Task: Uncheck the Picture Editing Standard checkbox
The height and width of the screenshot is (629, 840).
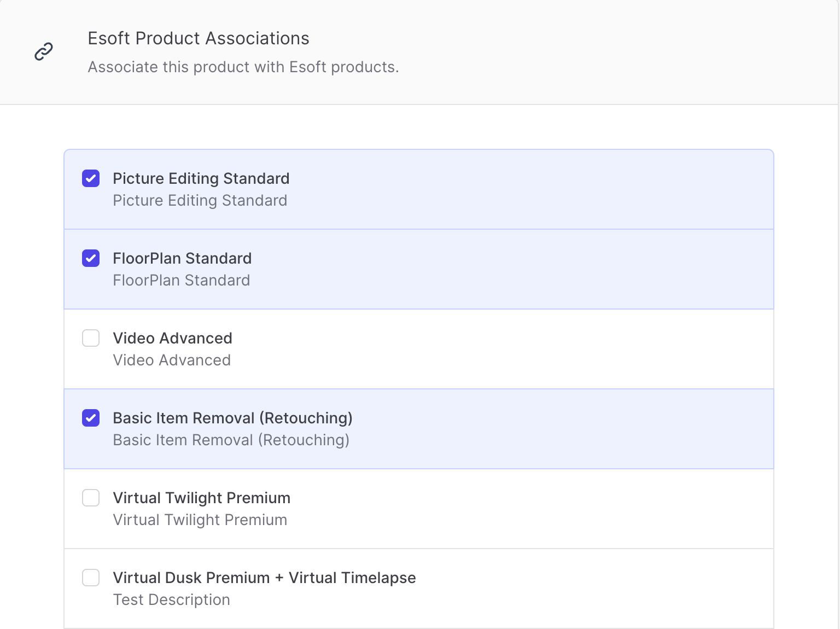Action: (x=91, y=178)
